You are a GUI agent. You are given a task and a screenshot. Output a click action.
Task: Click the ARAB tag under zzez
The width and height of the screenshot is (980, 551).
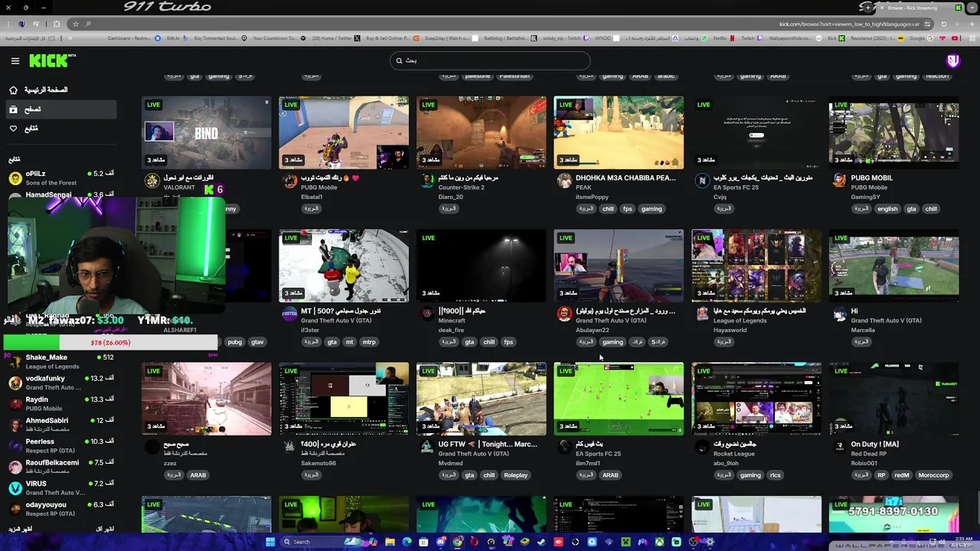click(x=198, y=475)
